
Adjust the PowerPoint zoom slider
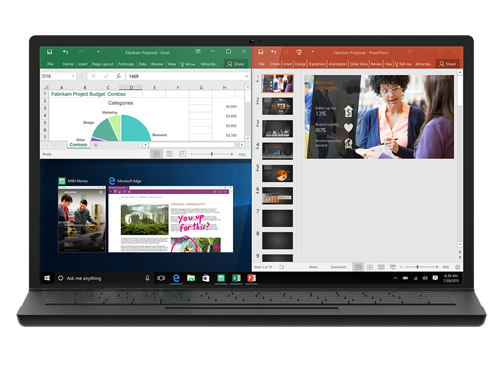pos(417,267)
